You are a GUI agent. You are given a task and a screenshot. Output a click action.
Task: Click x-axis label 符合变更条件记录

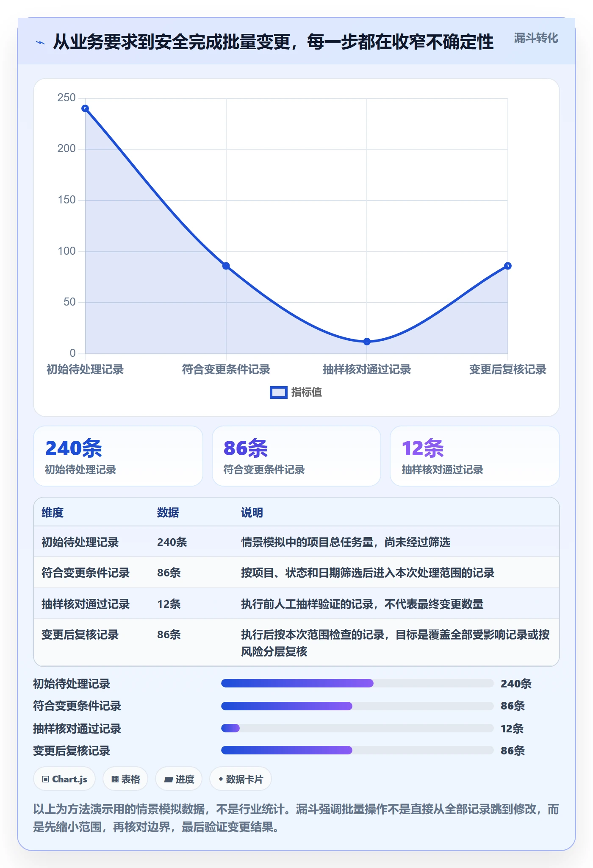[226, 370]
